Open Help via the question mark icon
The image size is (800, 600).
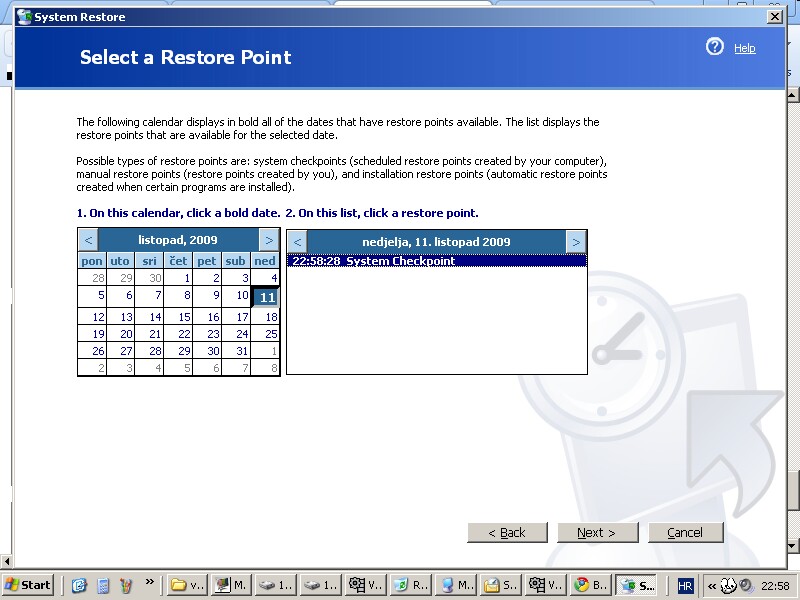tap(714, 47)
